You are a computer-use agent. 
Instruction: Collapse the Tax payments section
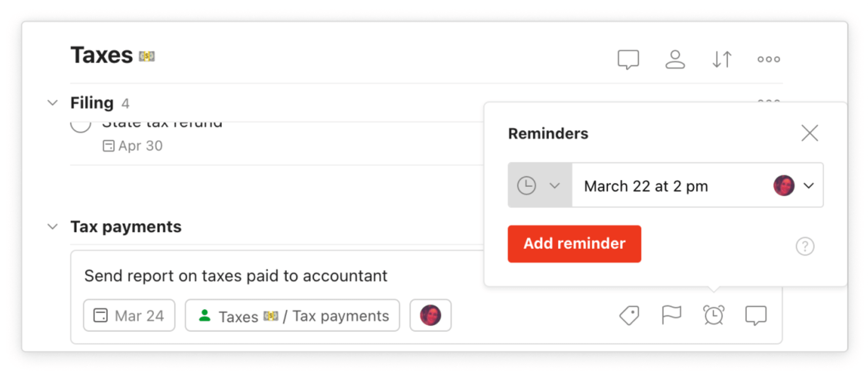[53, 227]
